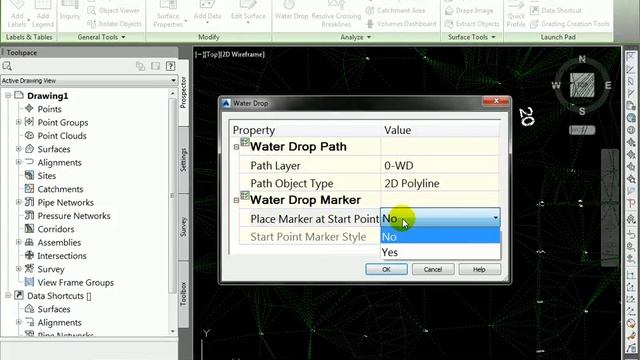
Task: Click ViewCube TOP face
Action: tap(582, 85)
